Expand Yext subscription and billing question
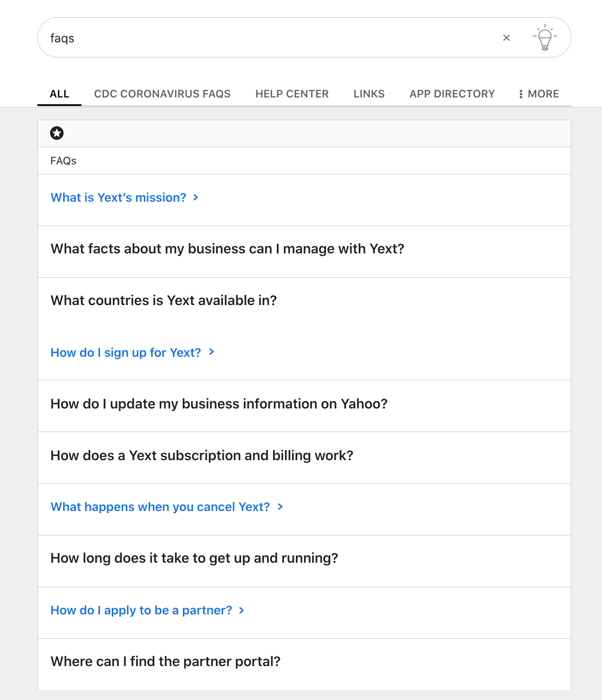Viewport: 602px width, 700px height. pos(304,458)
